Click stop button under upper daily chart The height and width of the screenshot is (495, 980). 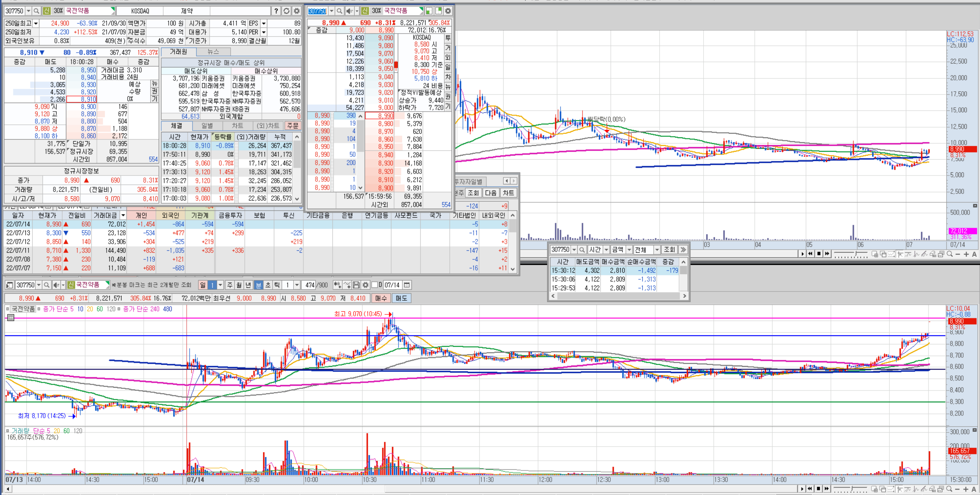[x=819, y=254]
